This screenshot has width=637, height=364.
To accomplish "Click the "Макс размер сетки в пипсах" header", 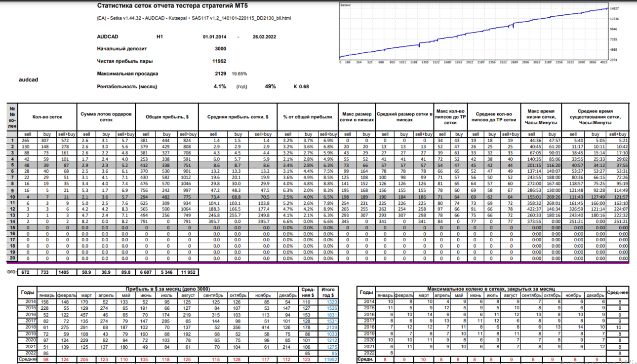I will tap(357, 116).
